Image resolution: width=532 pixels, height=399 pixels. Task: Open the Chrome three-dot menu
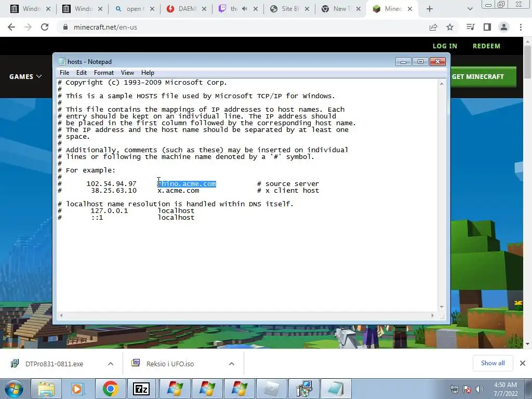pyautogui.click(x=521, y=27)
